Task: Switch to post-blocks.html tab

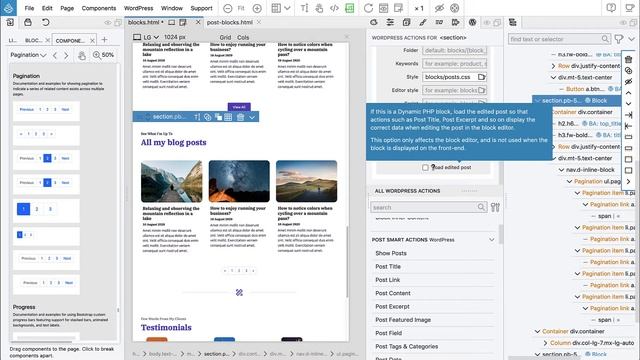Action: (x=229, y=22)
